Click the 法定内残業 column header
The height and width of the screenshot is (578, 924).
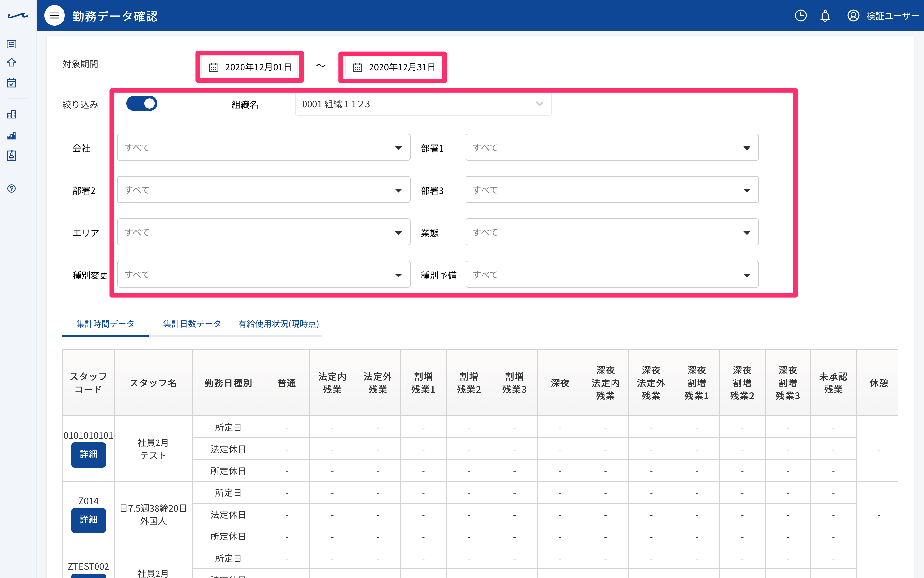pyautogui.click(x=332, y=383)
